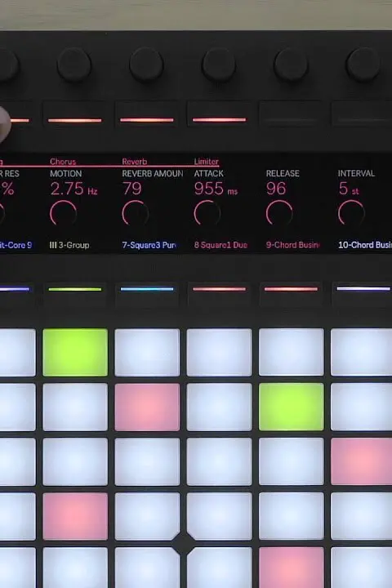
Task: Hit the white pad directly above the second-row green pad
Action: (291, 353)
